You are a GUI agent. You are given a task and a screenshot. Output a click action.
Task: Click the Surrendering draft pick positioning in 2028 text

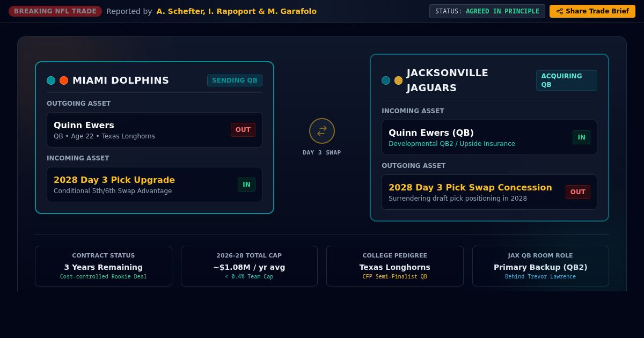(458, 199)
